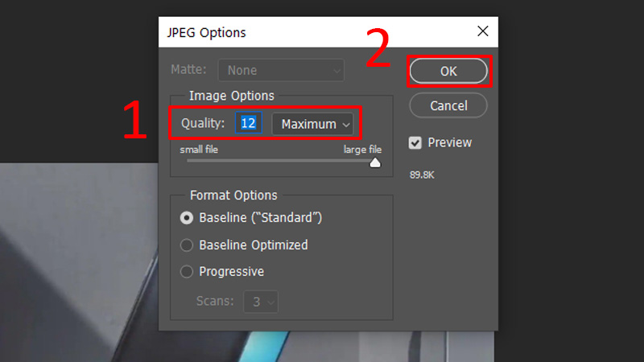Viewport: 644px width, 362px height.
Task: Click OK to confirm JPEG options
Action: coord(448,71)
